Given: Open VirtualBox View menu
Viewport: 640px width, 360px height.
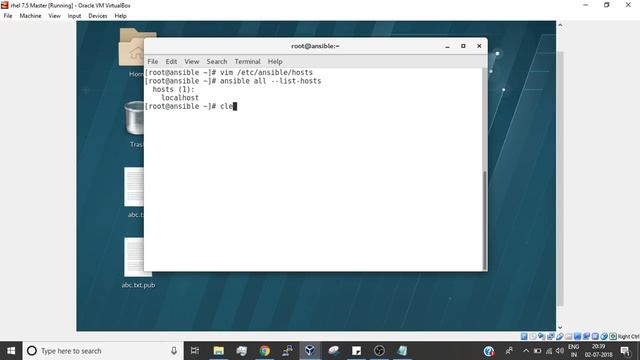Looking at the screenshot, I should [54, 16].
